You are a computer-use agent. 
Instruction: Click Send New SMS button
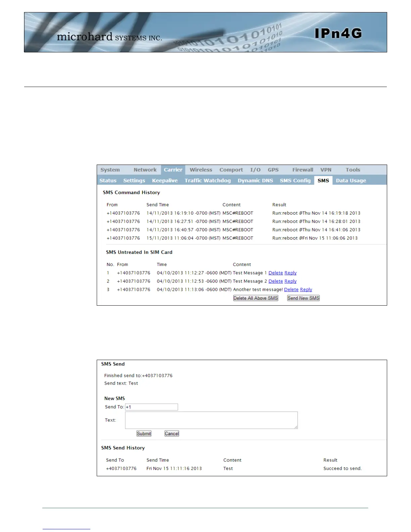point(303,298)
